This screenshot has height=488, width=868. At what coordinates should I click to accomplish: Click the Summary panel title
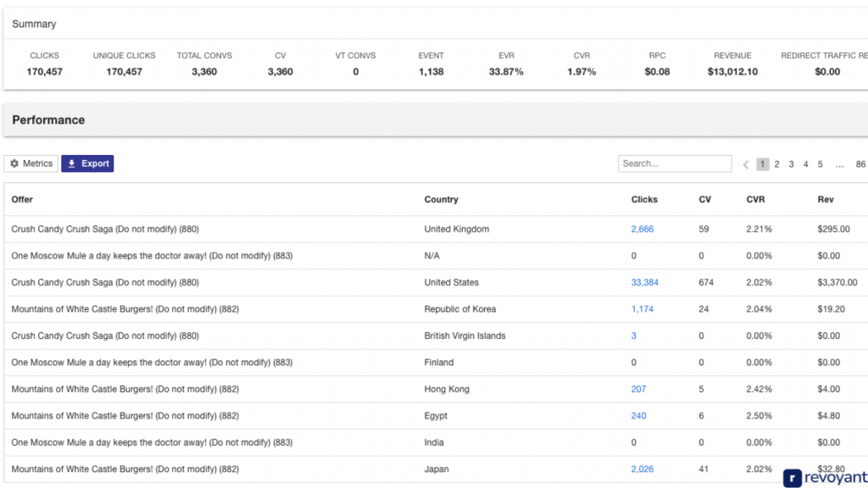[x=34, y=24]
